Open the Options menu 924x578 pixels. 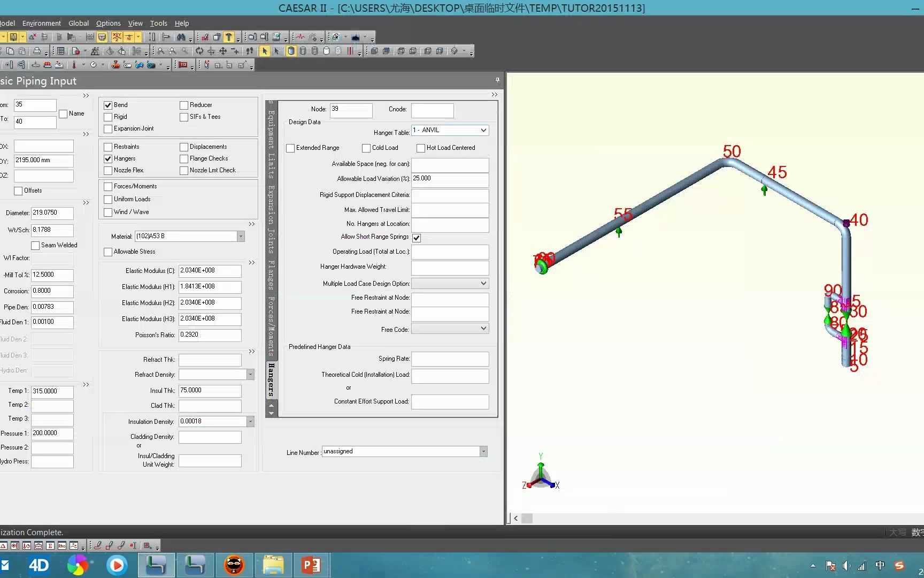pyautogui.click(x=108, y=23)
